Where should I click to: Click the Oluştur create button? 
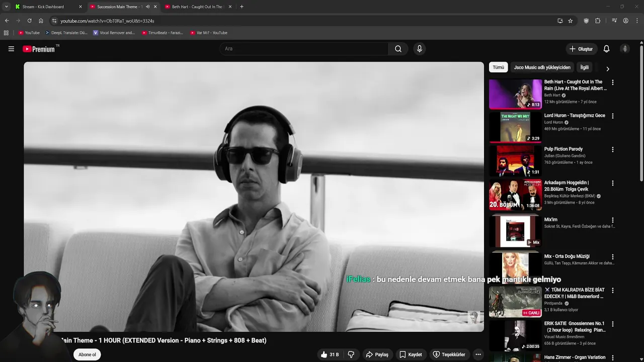[x=581, y=49]
